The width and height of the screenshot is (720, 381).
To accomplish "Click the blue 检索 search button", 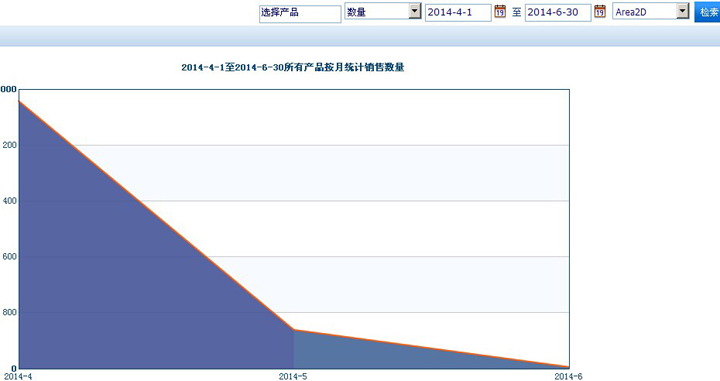I will tap(707, 12).
